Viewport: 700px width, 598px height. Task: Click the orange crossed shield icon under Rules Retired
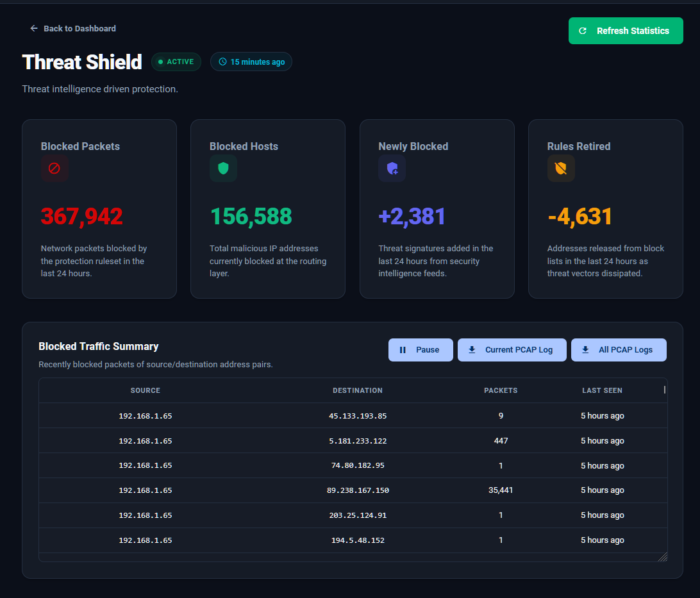(x=561, y=168)
